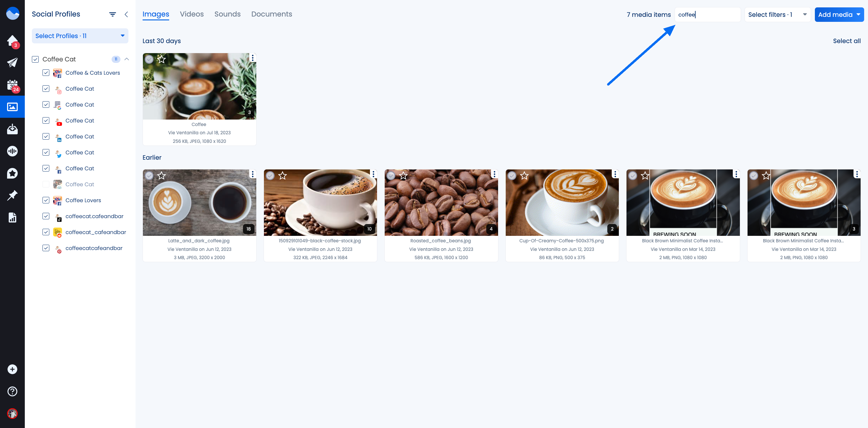Image resolution: width=868 pixels, height=428 pixels.
Task: Open options menu for Cup-Of-Creamy-Coffee image
Action: [615, 174]
